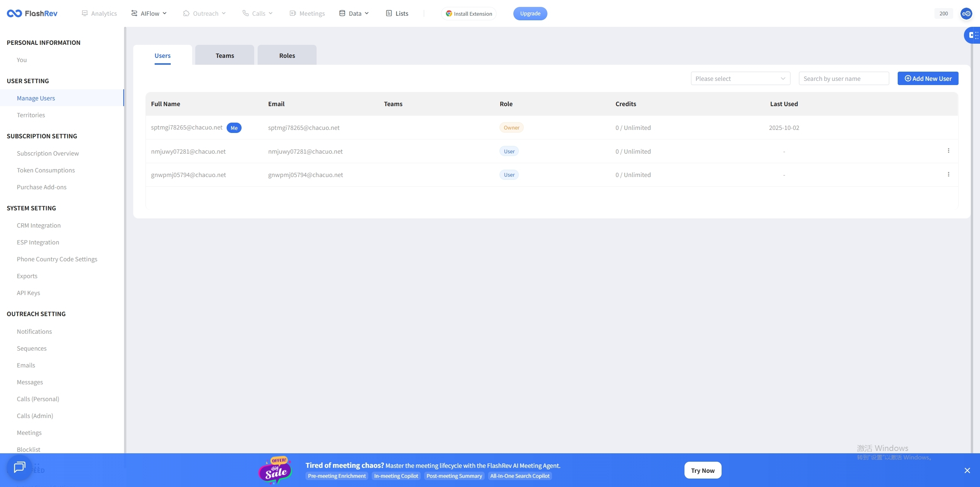Expand the AIFlow dropdown menu
The height and width of the screenshot is (487, 980).
tap(149, 13)
